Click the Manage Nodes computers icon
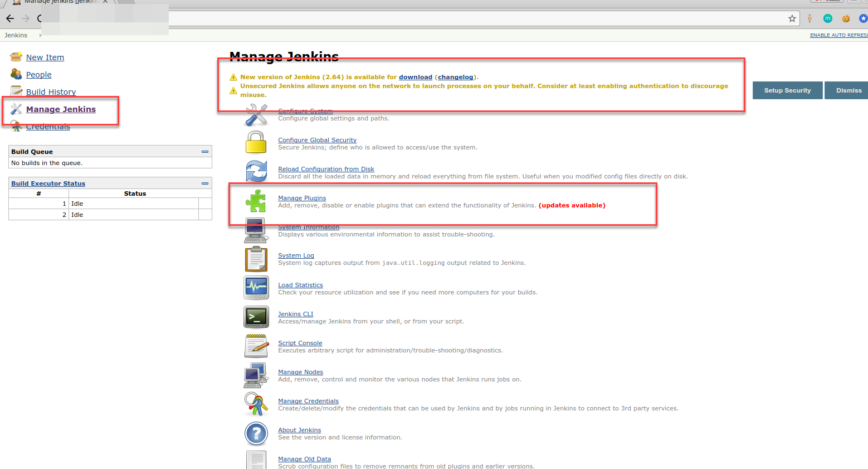 256,375
